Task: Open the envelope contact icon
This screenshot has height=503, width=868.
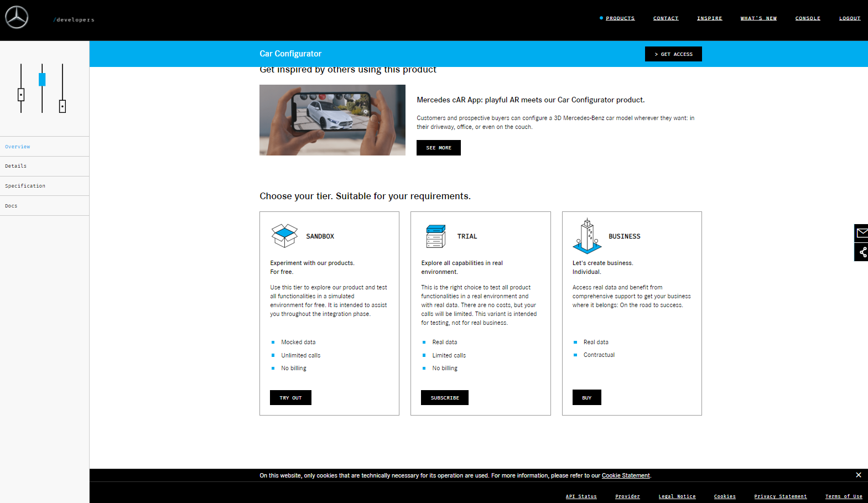Action: coord(861,233)
